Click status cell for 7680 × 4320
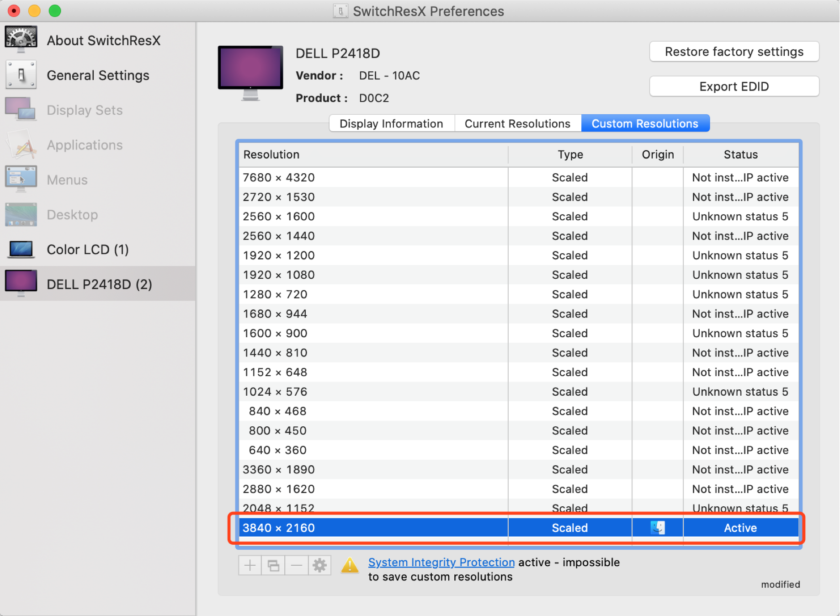 point(741,177)
